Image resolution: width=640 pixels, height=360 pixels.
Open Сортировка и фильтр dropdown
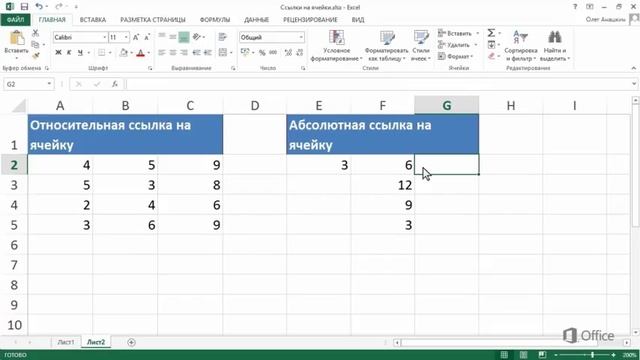521,46
